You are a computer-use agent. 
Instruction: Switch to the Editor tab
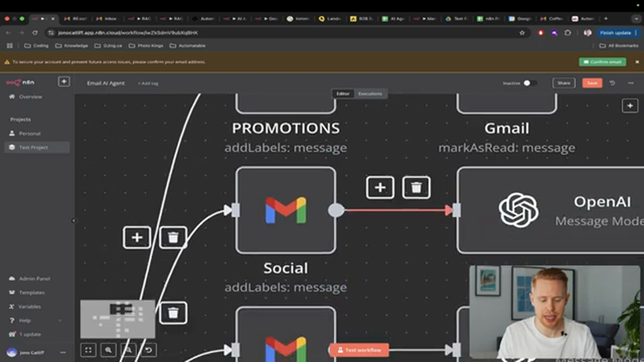(343, 94)
